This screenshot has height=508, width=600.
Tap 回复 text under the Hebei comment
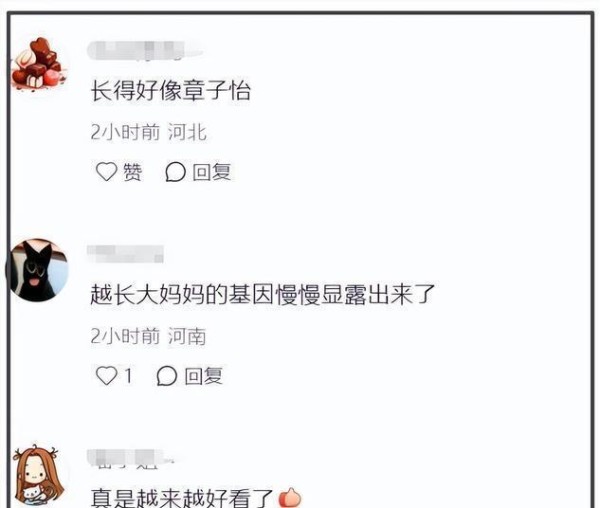(212, 172)
